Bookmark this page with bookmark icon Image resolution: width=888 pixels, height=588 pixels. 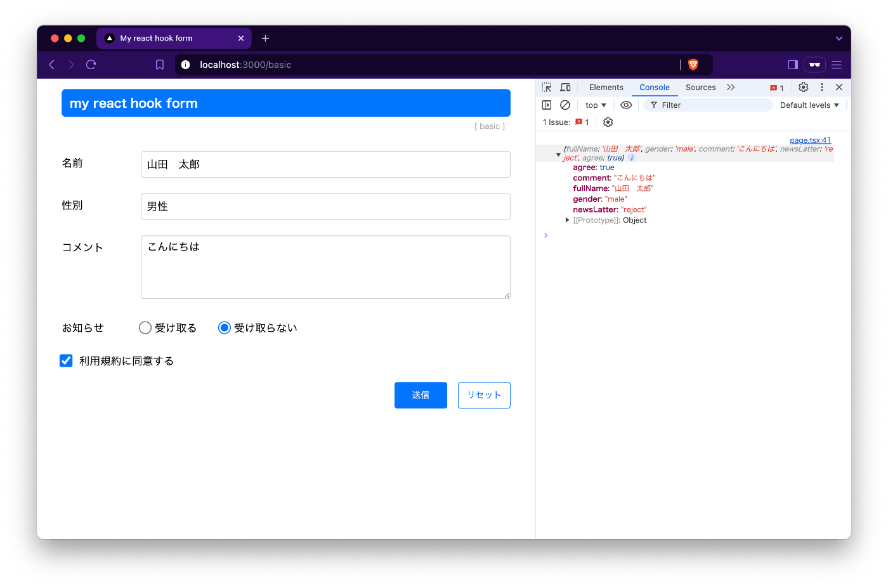[x=160, y=65]
